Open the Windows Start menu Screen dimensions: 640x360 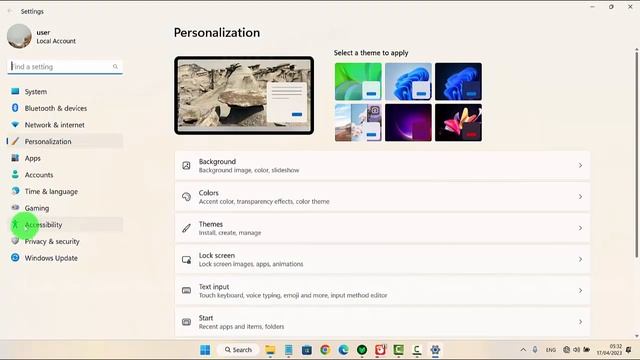[205, 350]
